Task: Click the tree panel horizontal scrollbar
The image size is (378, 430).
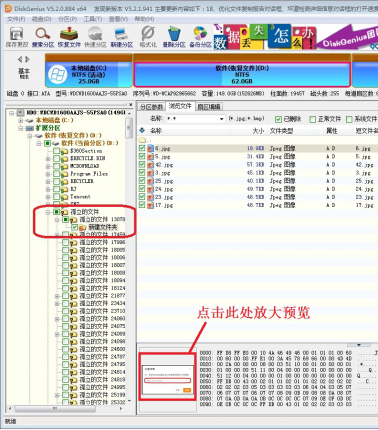Action: point(55,408)
